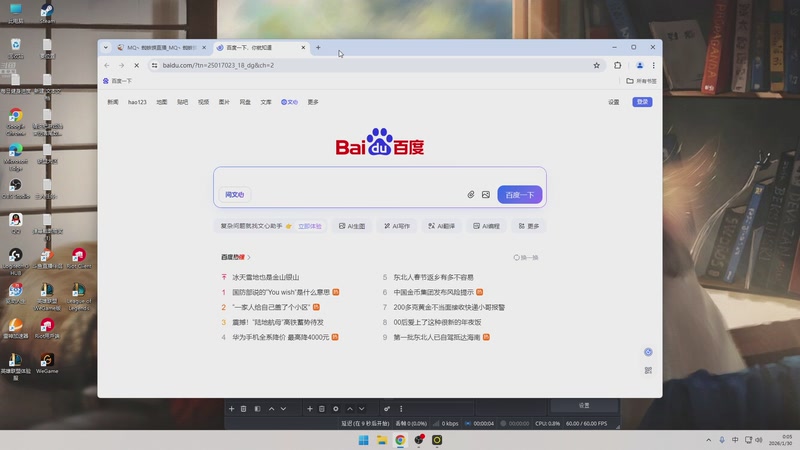The width and height of the screenshot is (800, 450).
Task: Click 设置 link at top right of Baidu
Action: [613, 102]
